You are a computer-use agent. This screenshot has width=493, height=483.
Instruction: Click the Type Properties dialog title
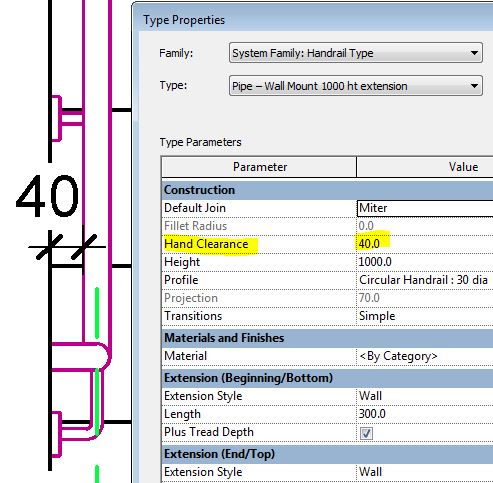click(x=184, y=20)
